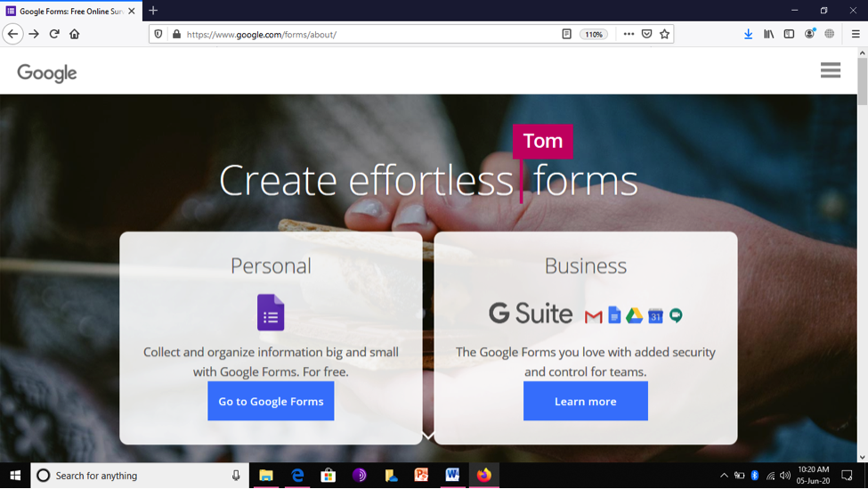Open the Windows Start menu

pyautogui.click(x=15, y=475)
